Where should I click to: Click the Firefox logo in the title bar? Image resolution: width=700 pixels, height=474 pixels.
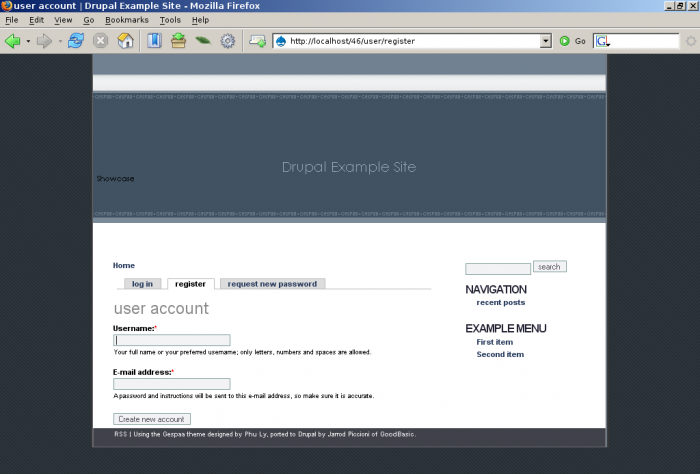(6, 6)
